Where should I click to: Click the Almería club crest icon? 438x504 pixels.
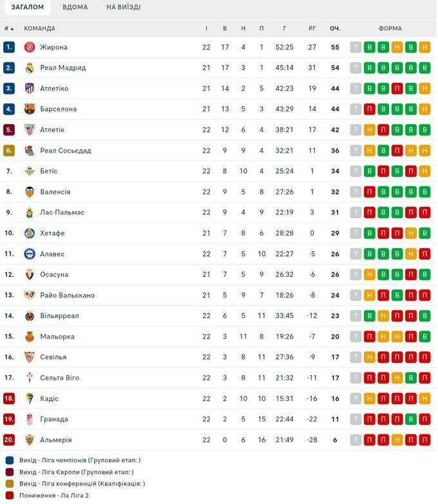pyautogui.click(x=29, y=440)
